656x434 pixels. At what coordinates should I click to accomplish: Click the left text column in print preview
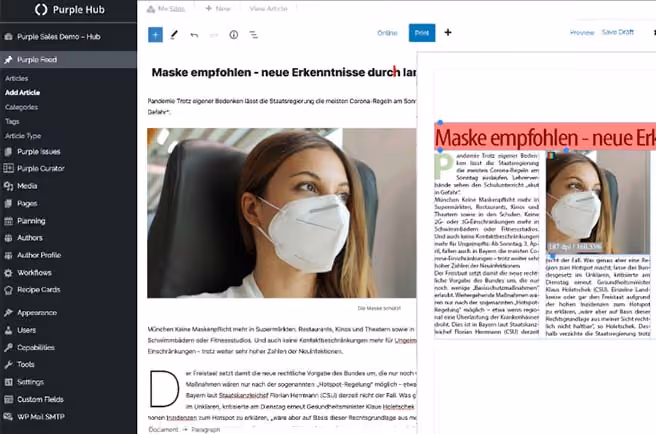click(487, 244)
